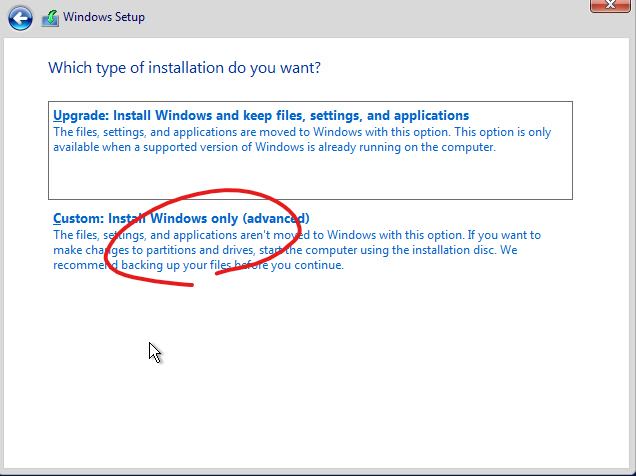Click the Custom description about files not moved
The width and height of the screenshot is (636, 476).
pyautogui.click(x=297, y=250)
